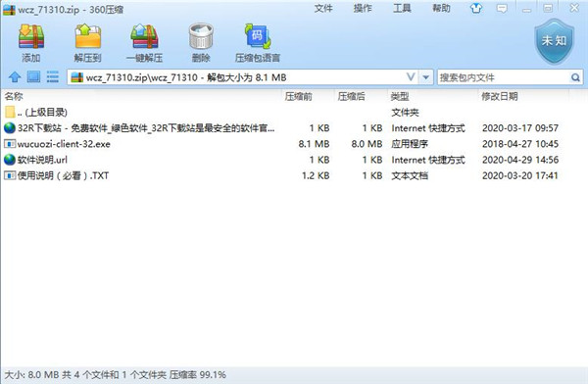Viewport: 588px width, 384px height.
Task: Click the archive icon in the address bar
Action: (x=76, y=77)
